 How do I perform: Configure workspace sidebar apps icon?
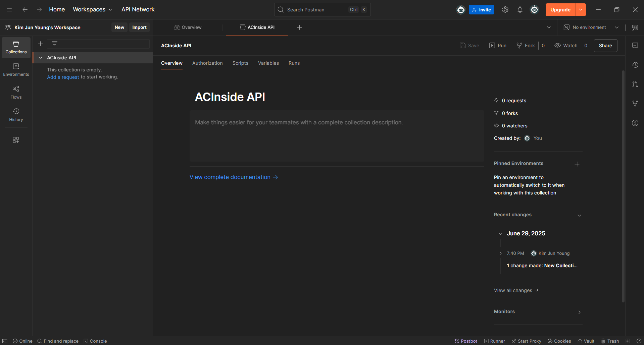click(16, 140)
